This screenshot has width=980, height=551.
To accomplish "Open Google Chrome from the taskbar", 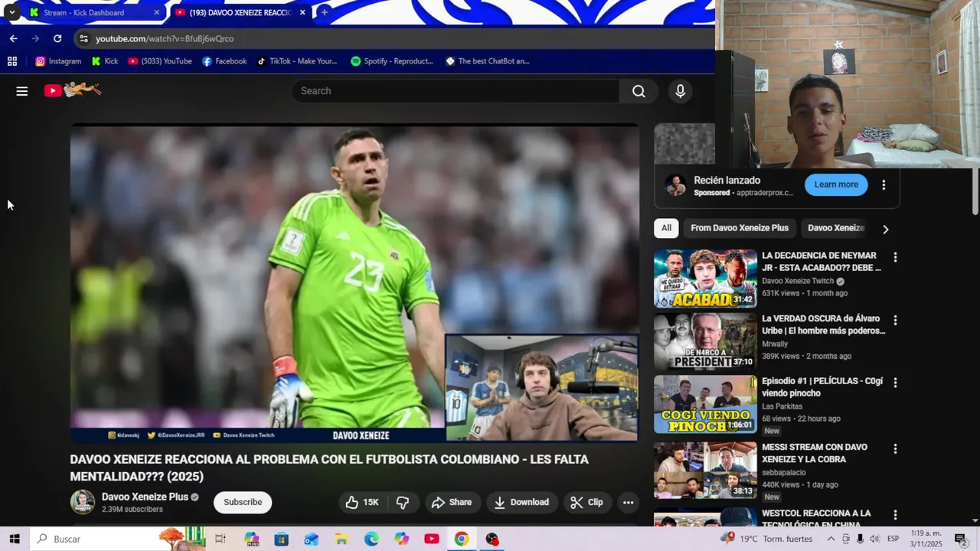I will (461, 539).
